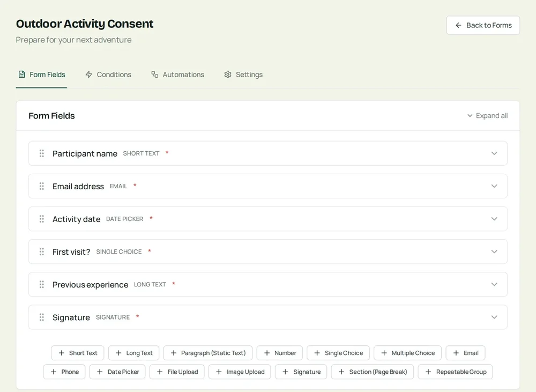Expand the Activity date field
The image size is (536, 392).
coord(494,219)
